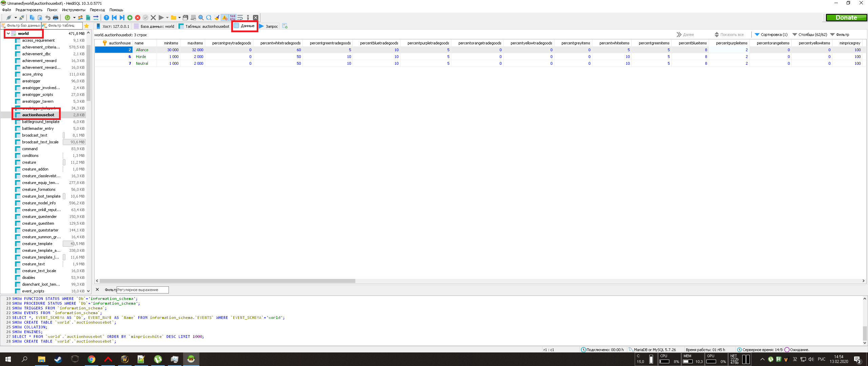Click the run query play icon
The width and height of the screenshot is (868, 366).
(161, 18)
